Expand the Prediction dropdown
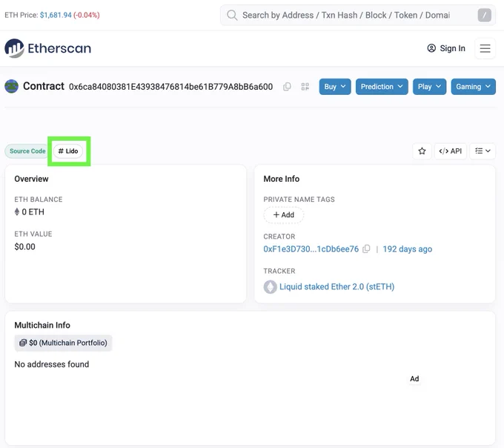 coord(382,87)
